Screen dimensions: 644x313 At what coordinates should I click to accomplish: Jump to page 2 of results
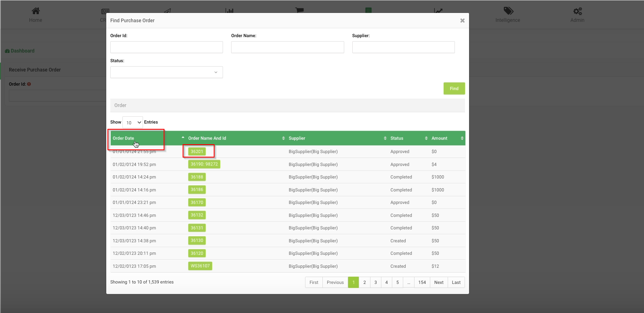click(364, 282)
